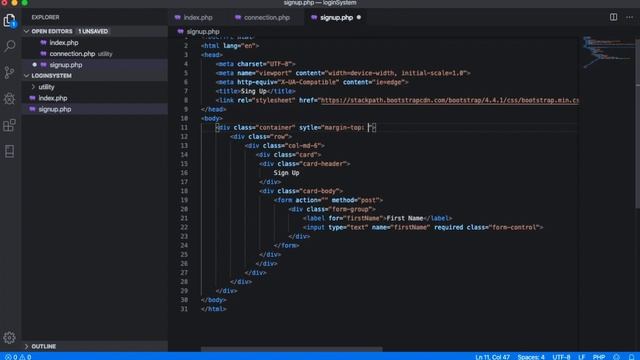Open the Run and Debug view
This screenshot has height=360, width=640.
point(9,98)
